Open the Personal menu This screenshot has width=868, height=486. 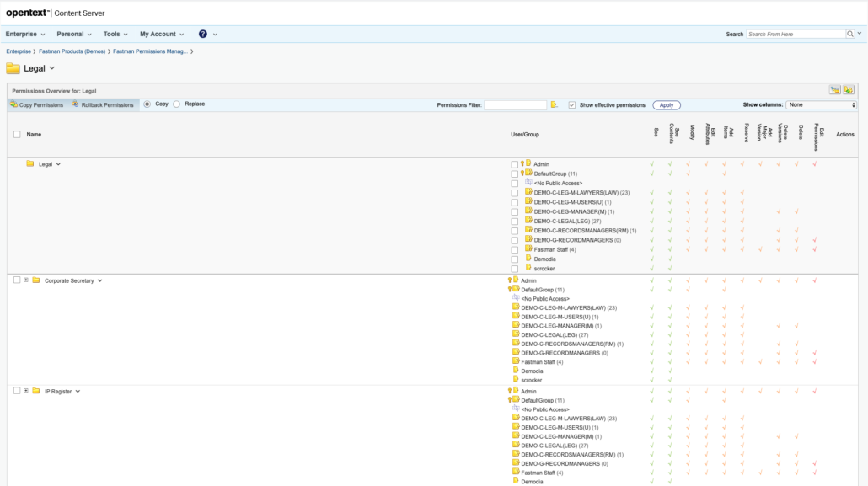pos(73,34)
